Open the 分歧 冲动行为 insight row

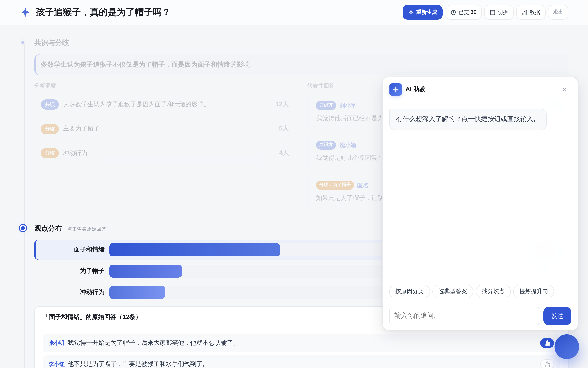(x=165, y=153)
